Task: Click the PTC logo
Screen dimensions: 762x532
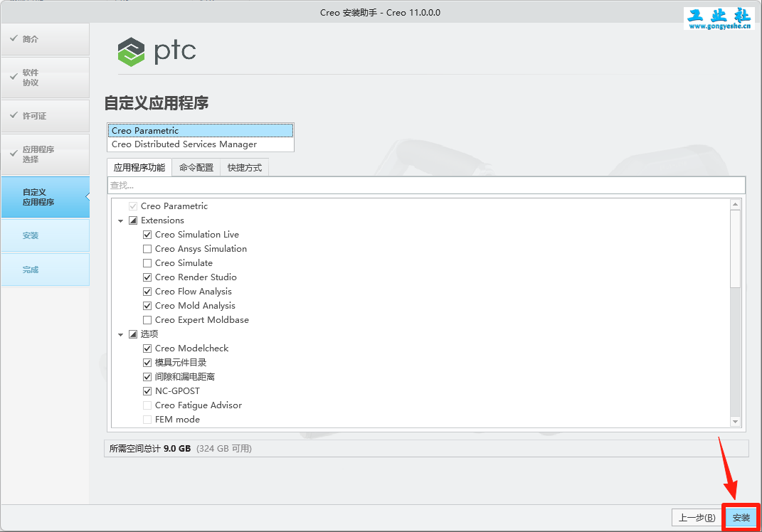Action: 157,51
